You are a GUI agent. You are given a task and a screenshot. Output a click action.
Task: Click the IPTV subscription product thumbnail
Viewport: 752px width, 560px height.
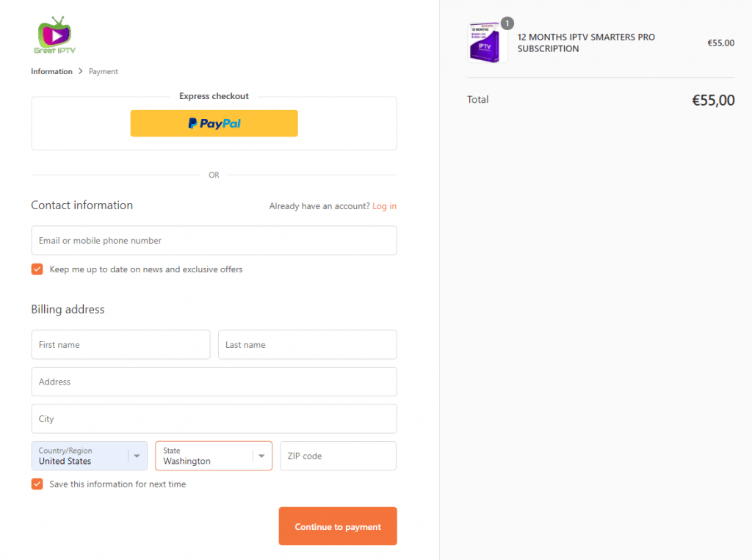487,43
